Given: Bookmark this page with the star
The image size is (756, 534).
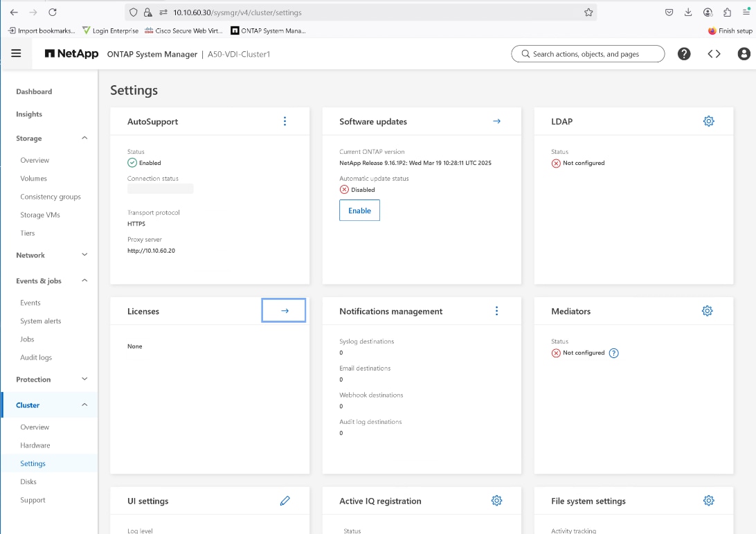Looking at the screenshot, I should click(588, 12).
